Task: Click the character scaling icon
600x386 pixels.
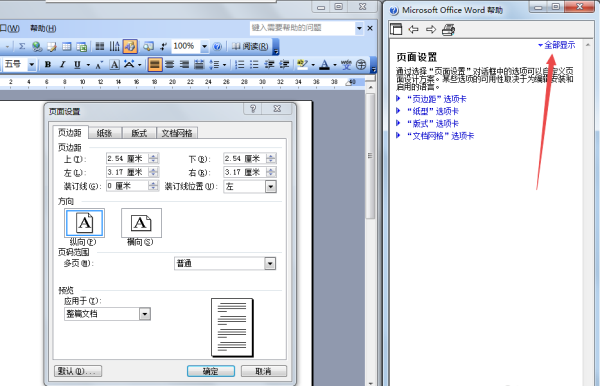Action: coord(129,65)
